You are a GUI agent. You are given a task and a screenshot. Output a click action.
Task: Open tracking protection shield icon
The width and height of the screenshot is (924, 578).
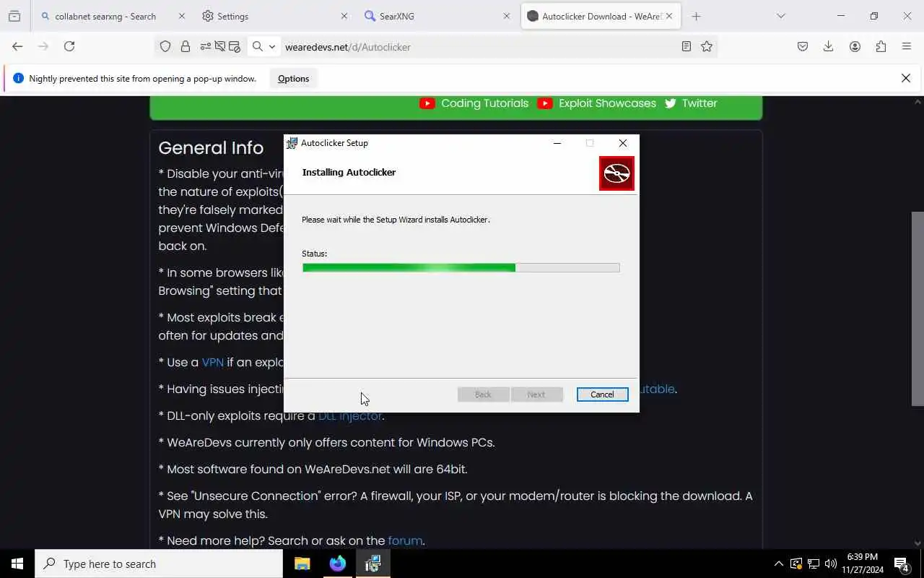coord(165,46)
